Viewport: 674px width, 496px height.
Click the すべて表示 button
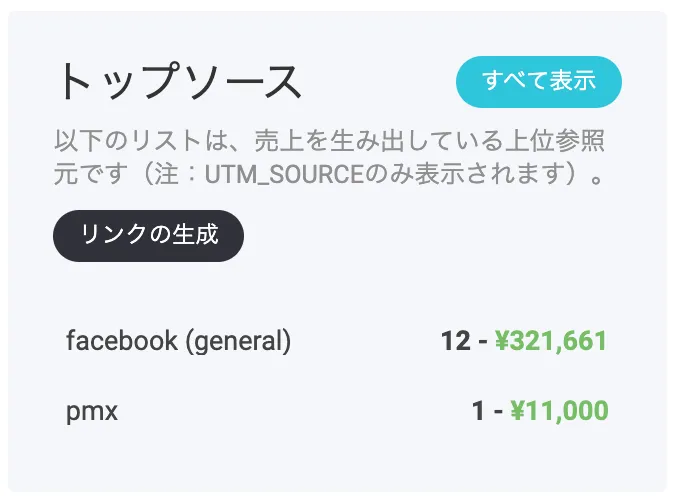tap(539, 82)
